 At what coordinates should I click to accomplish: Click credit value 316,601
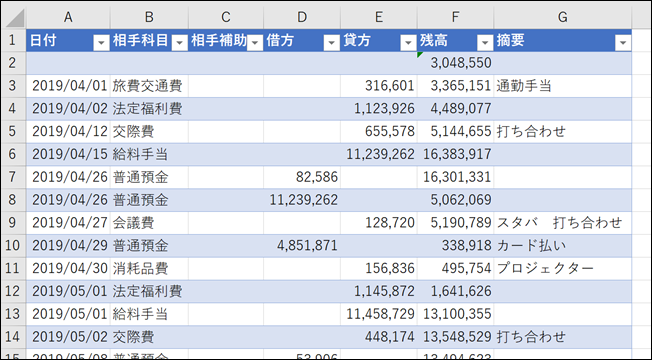coord(379,86)
